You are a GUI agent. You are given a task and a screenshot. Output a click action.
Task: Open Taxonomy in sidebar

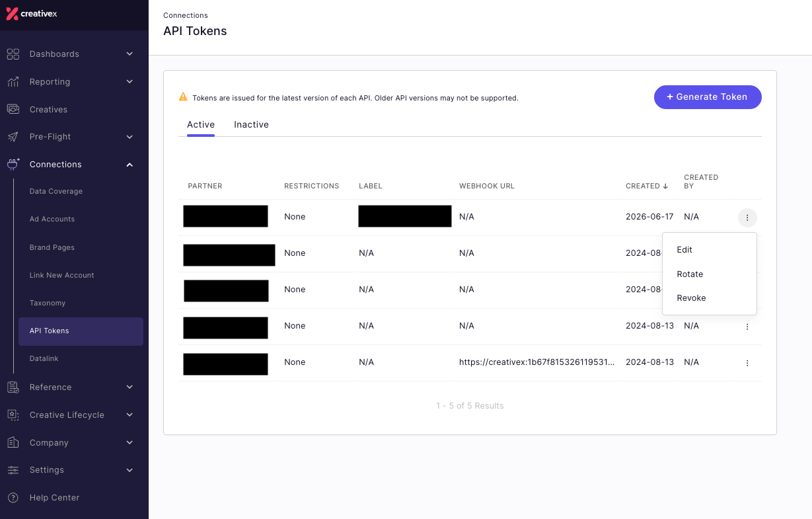(48, 303)
